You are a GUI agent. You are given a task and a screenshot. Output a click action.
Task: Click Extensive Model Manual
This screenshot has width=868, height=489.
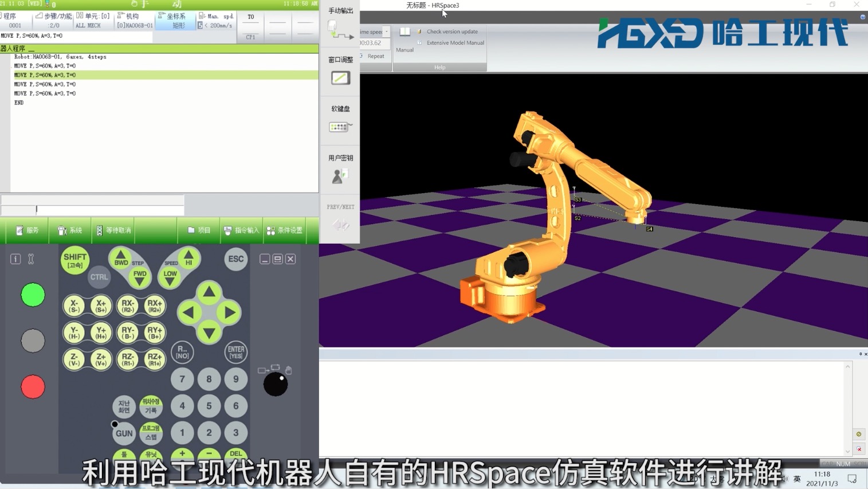click(455, 43)
